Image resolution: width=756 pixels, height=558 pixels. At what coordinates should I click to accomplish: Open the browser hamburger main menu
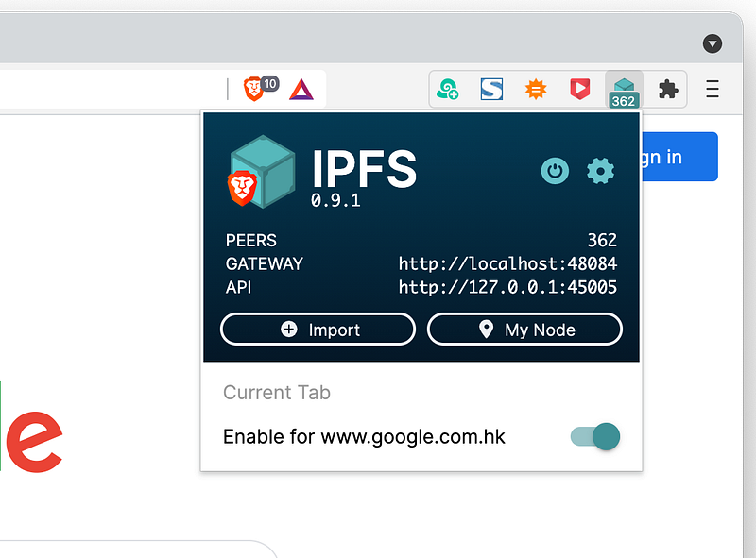tap(713, 89)
